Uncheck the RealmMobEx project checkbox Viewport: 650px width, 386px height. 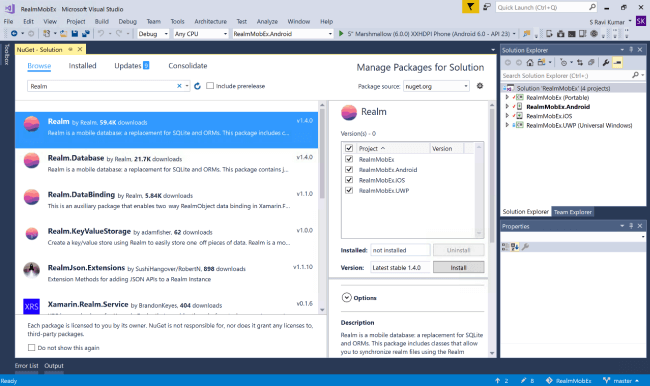tap(349, 159)
